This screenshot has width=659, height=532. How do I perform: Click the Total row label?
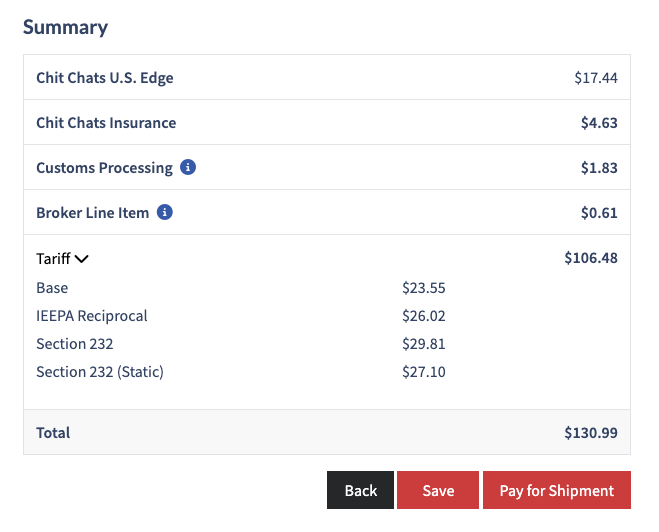tap(53, 433)
